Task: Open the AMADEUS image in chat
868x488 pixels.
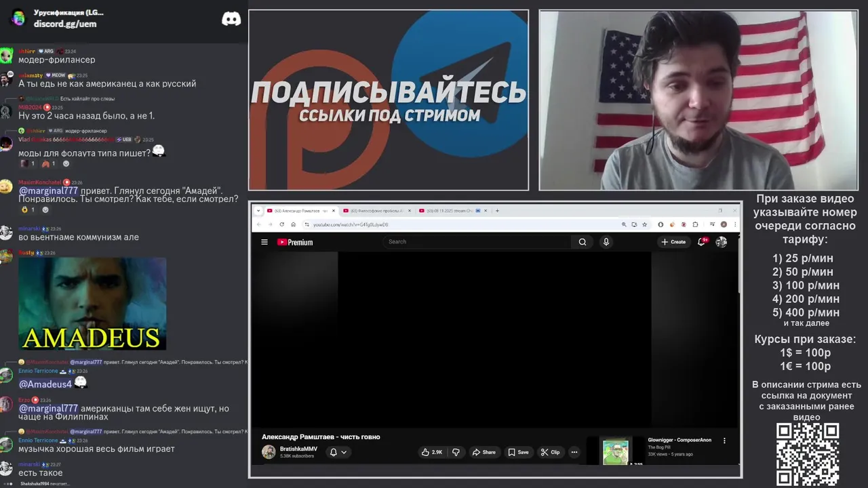Action: pos(92,304)
